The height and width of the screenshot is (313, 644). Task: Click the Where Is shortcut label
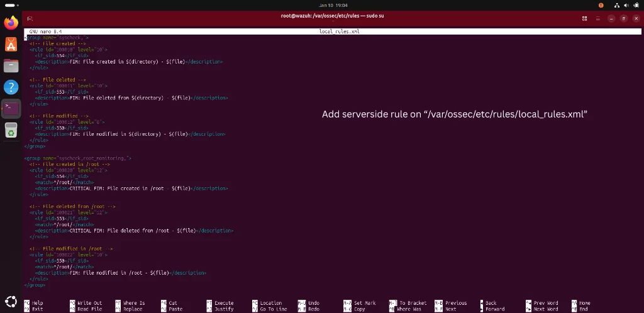pyautogui.click(x=134, y=303)
